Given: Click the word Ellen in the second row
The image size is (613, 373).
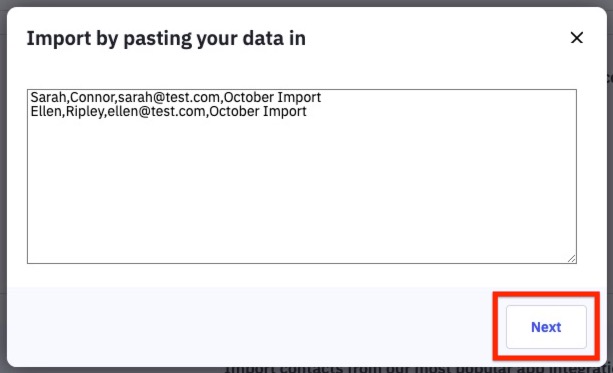Looking at the screenshot, I should pyautogui.click(x=46, y=111).
